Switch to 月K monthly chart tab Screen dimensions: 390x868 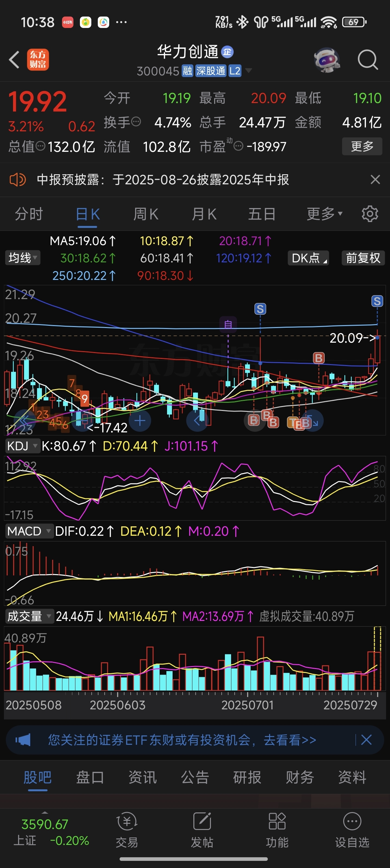click(204, 214)
